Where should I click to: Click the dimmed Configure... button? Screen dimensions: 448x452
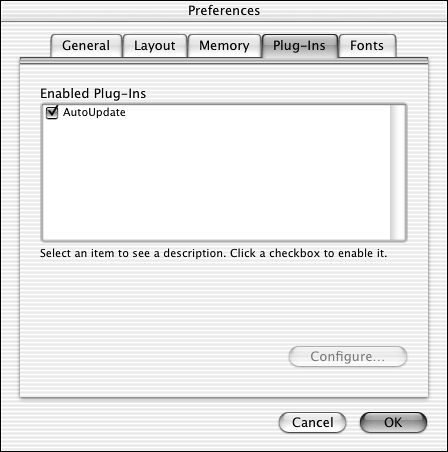[x=348, y=356]
